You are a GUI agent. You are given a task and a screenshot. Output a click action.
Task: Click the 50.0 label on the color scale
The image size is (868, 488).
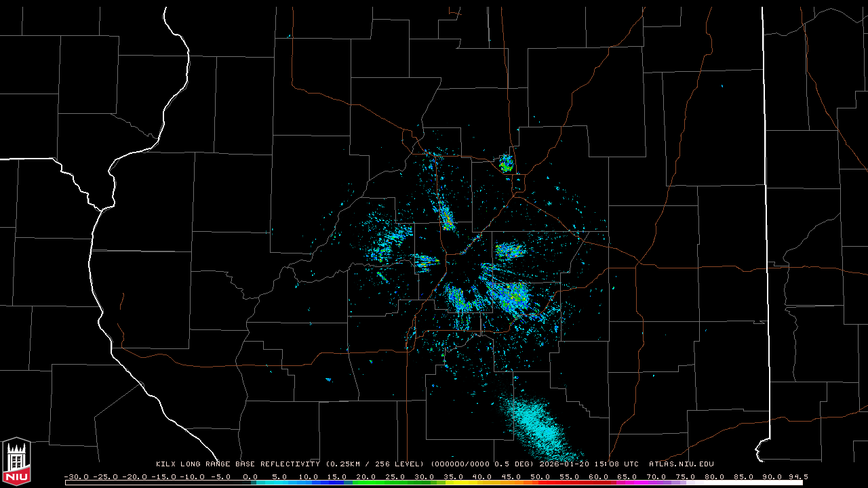(540, 476)
